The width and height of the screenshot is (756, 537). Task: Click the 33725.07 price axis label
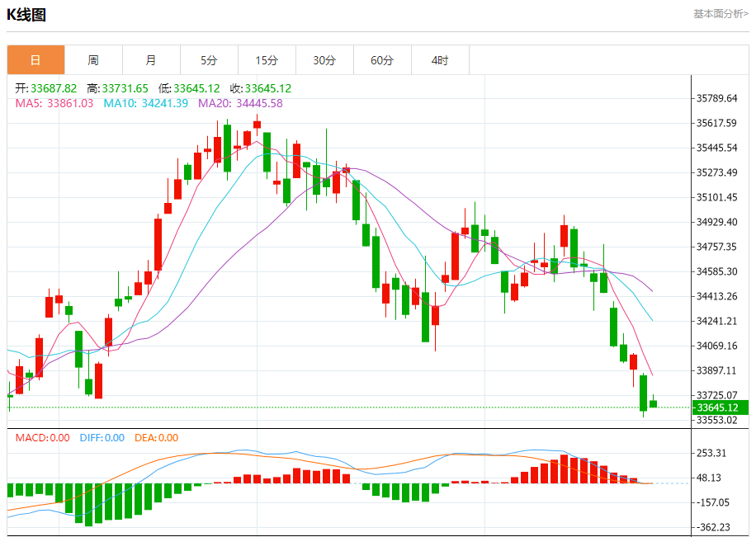717,395
